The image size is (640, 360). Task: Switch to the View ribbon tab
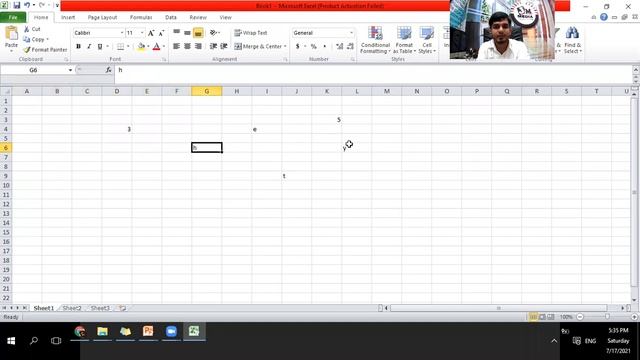[225, 18]
